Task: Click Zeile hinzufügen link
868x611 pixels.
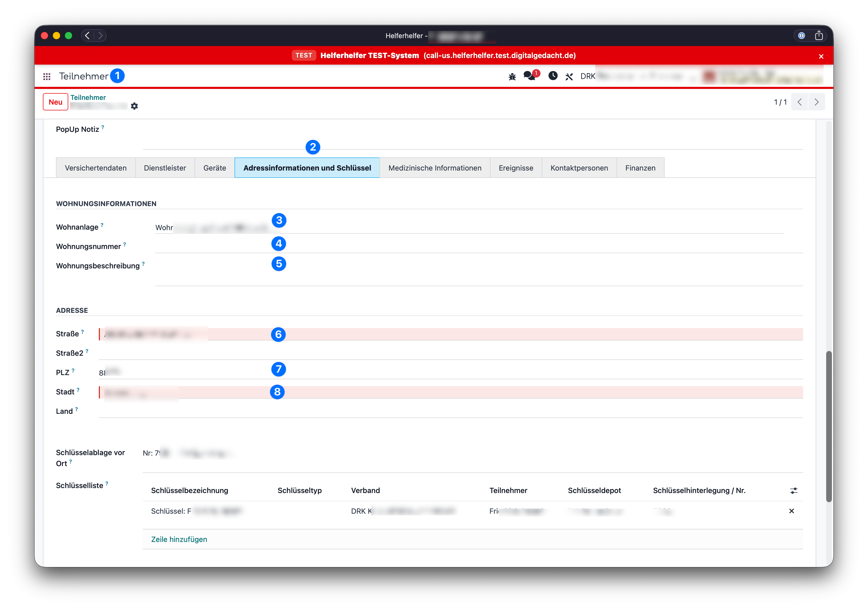Action: pos(179,539)
